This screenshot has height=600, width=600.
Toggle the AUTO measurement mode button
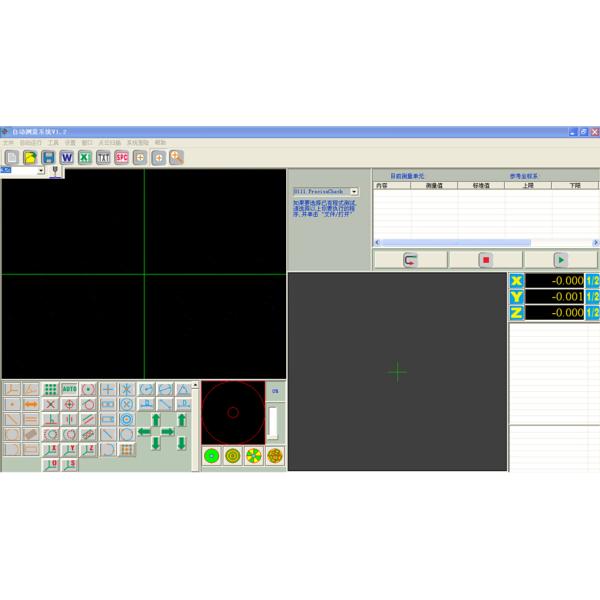pos(69,389)
